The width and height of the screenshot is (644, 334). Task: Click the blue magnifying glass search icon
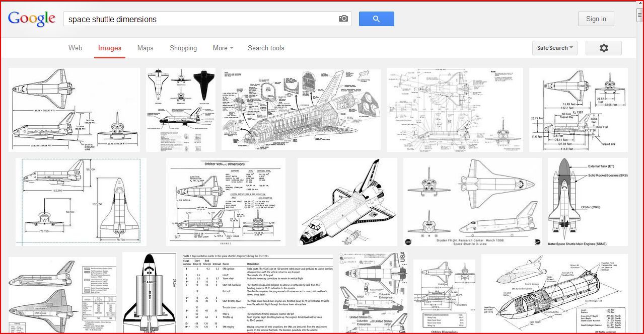tap(376, 18)
